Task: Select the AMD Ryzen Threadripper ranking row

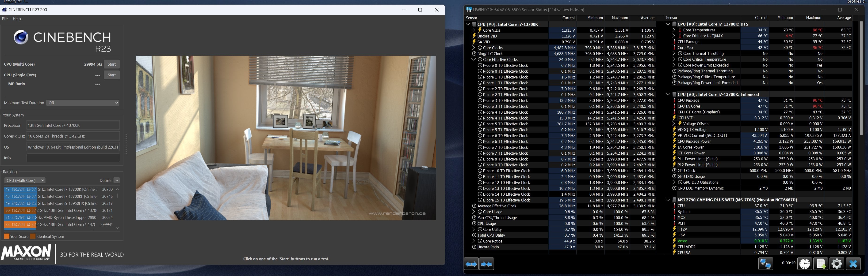Action: point(59,217)
